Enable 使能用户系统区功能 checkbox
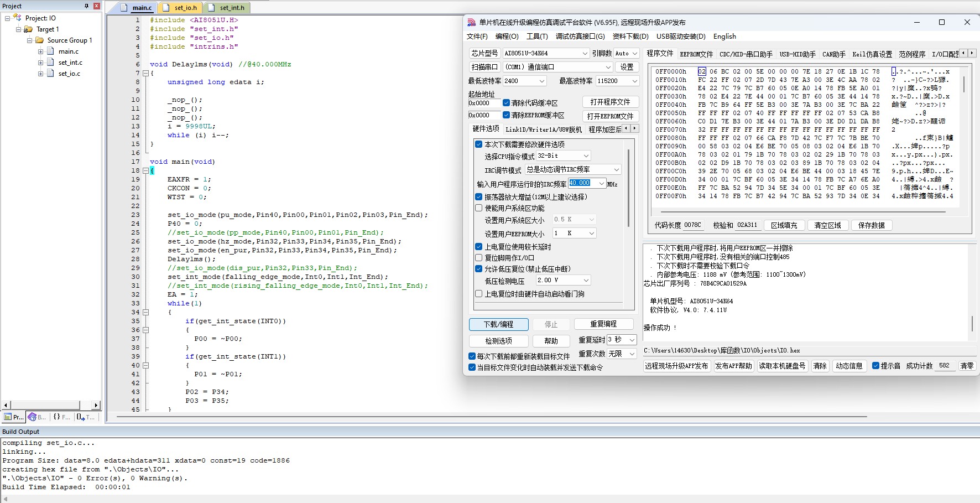The width and height of the screenshot is (980, 503). [479, 208]
